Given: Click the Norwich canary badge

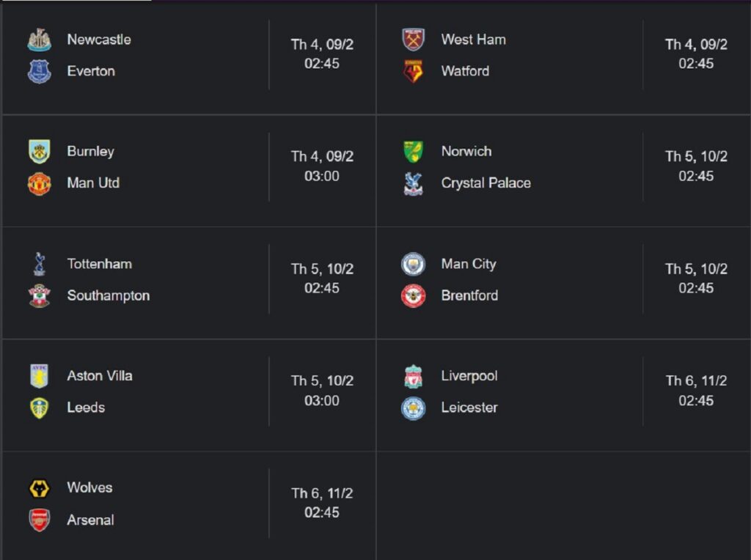Looking at the screenshot, I should pyautogui.click(x=414, y=152).
